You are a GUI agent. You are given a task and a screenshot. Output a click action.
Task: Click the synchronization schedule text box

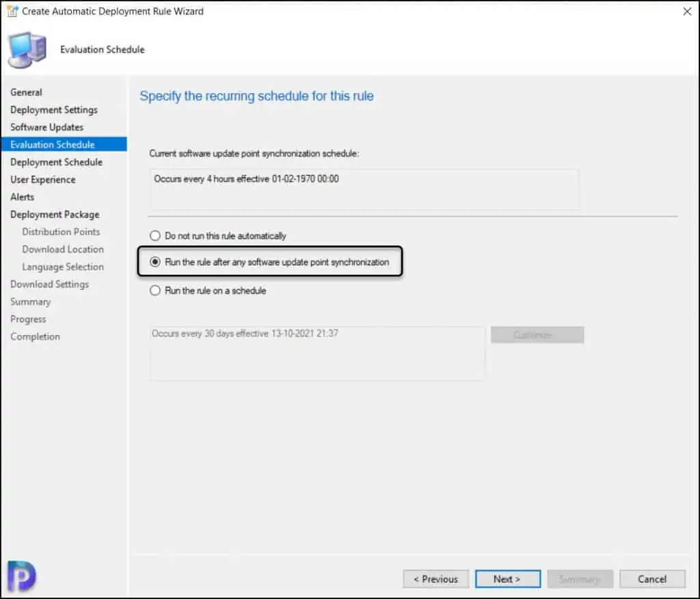[364, 189]
